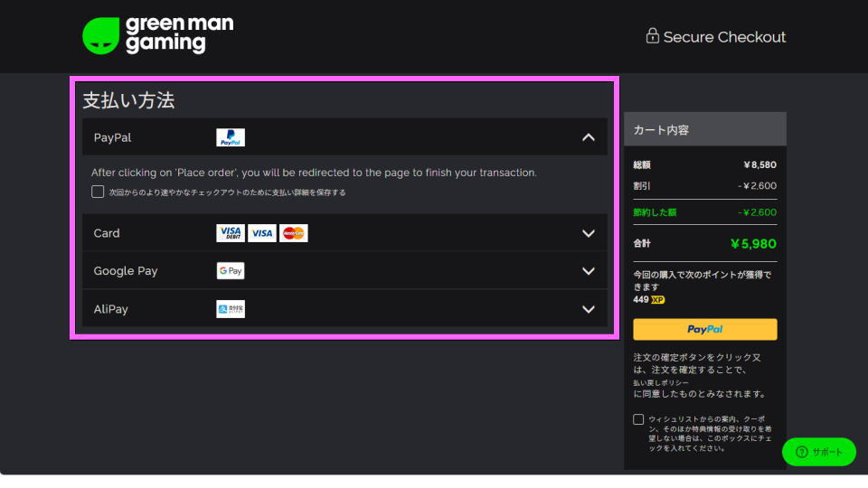
Task: Expand the Card payment chevron
Action: click(589, 233)
